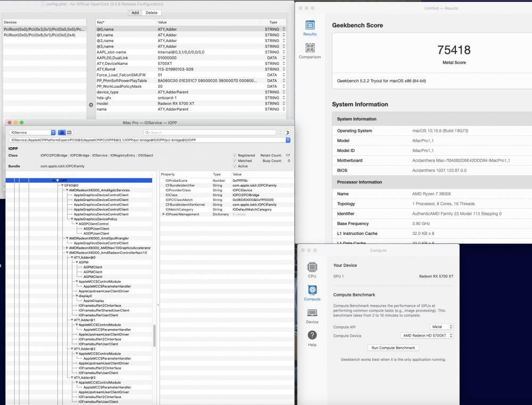Screen dimensions: 532x405
Task: Select device_type ATY,AdderParent row
Action: coord(191,92)
